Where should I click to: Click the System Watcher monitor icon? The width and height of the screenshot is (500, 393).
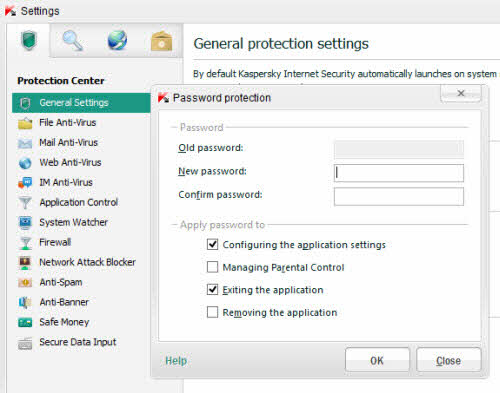pyautogui.click(x=25, y=223)
